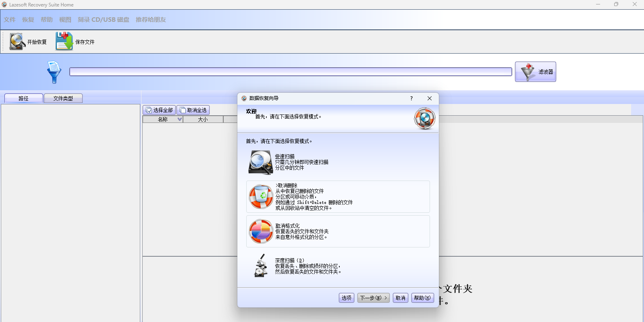Screen dimensions: 644x322
Task: Switch to the 文件类型 tab
Action: coord(63,98)
